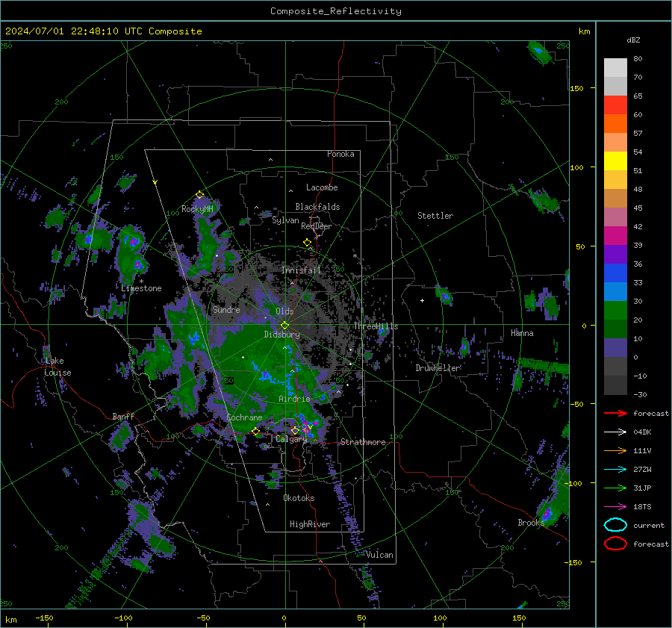Click the Sundre city label

(226, 309)
